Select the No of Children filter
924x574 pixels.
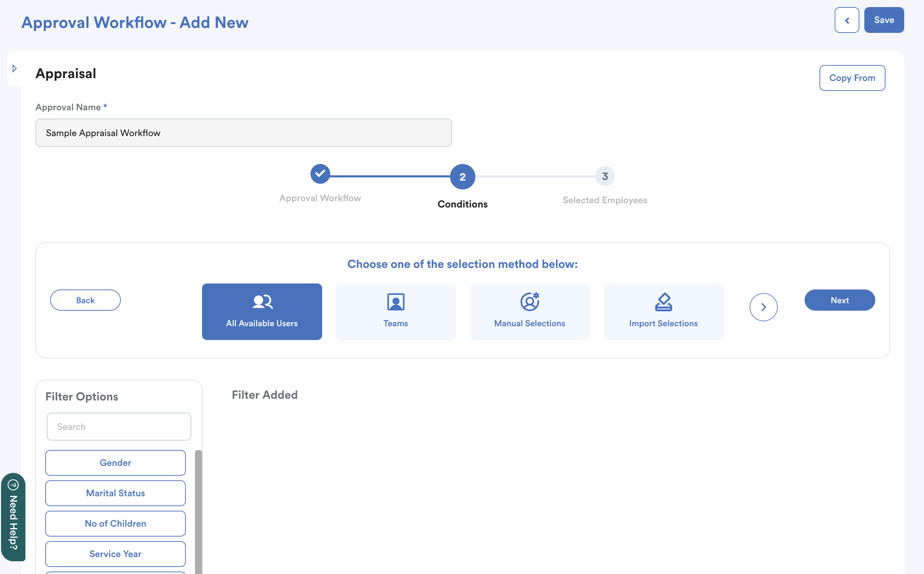point(115,523)
